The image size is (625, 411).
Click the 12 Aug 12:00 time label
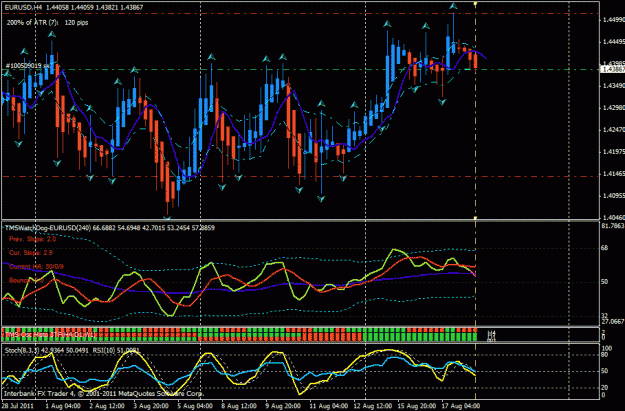pyautogui.click(x=372, y=406)
